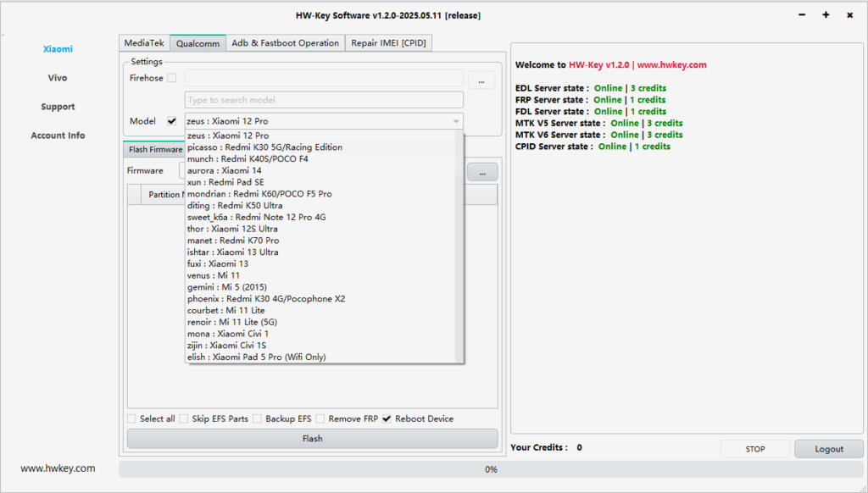
Task: Disable Reboot Device option
Action: click(x=387, y=418)
